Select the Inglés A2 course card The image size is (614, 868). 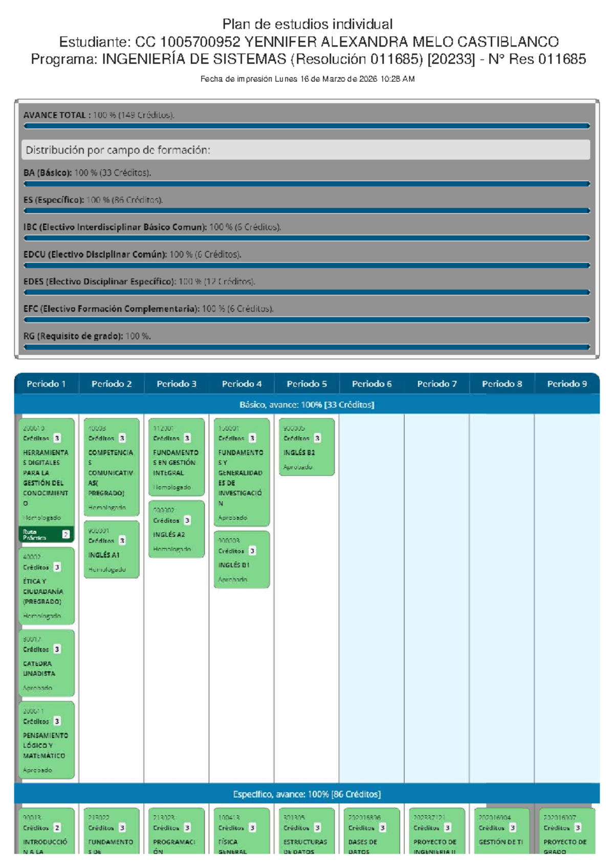coord(177,529)
